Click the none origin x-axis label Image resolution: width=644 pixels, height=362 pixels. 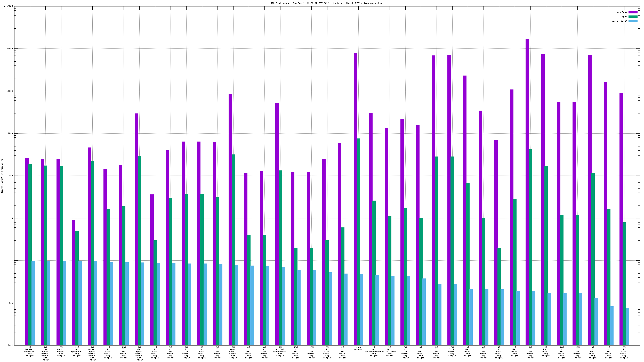[358, 349]
